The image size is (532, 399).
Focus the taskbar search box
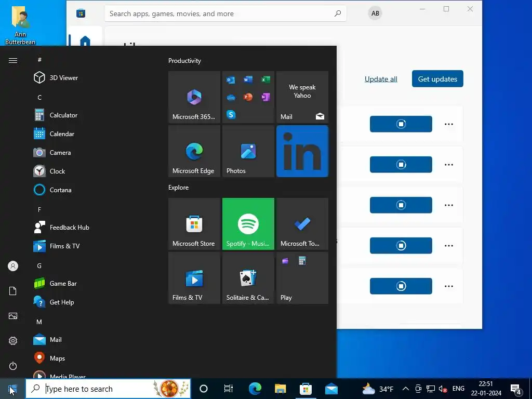[108, 389]
